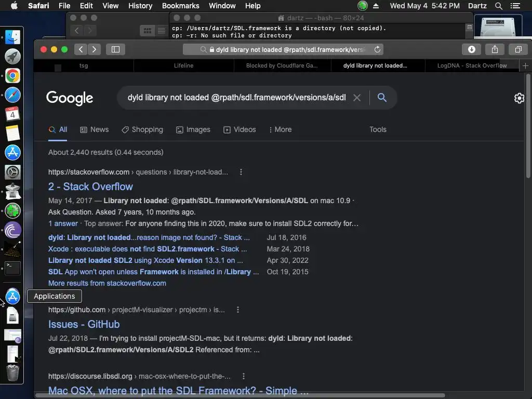Open the Google search Tools options
This screenshot has height=399, width=532.
pyautogui.click(x=378, y=129)
